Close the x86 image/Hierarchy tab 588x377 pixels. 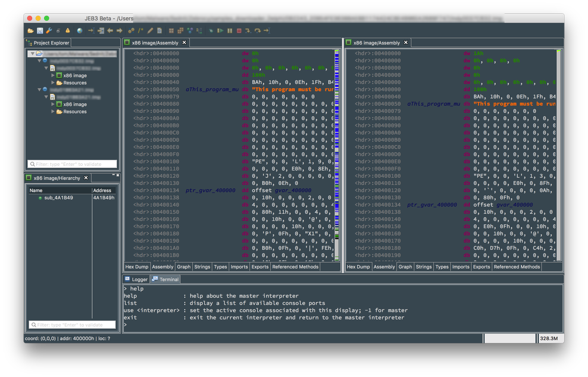pos(86,178)
